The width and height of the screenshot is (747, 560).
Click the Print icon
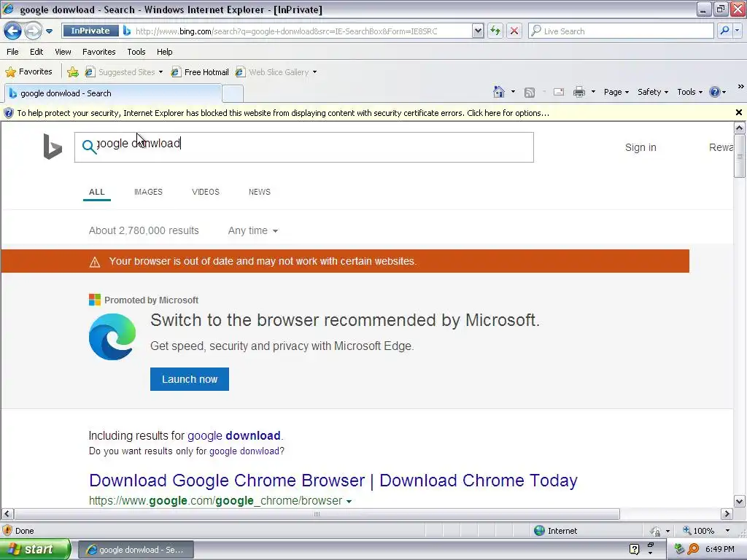(578, 92)
